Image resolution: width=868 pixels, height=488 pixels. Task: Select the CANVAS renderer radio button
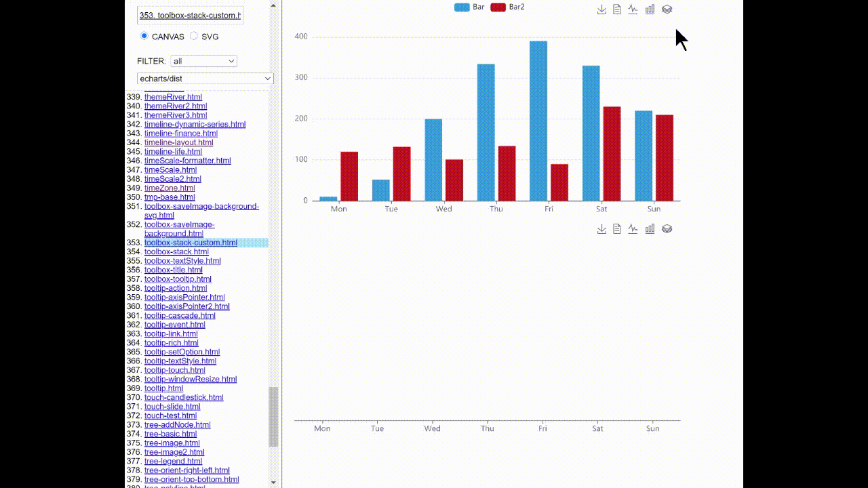143,36
